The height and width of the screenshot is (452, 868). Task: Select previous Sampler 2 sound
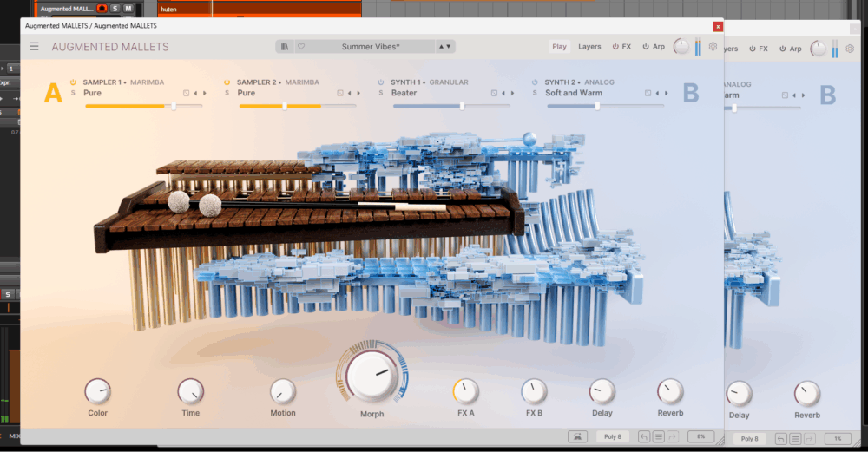coord(349,93)
